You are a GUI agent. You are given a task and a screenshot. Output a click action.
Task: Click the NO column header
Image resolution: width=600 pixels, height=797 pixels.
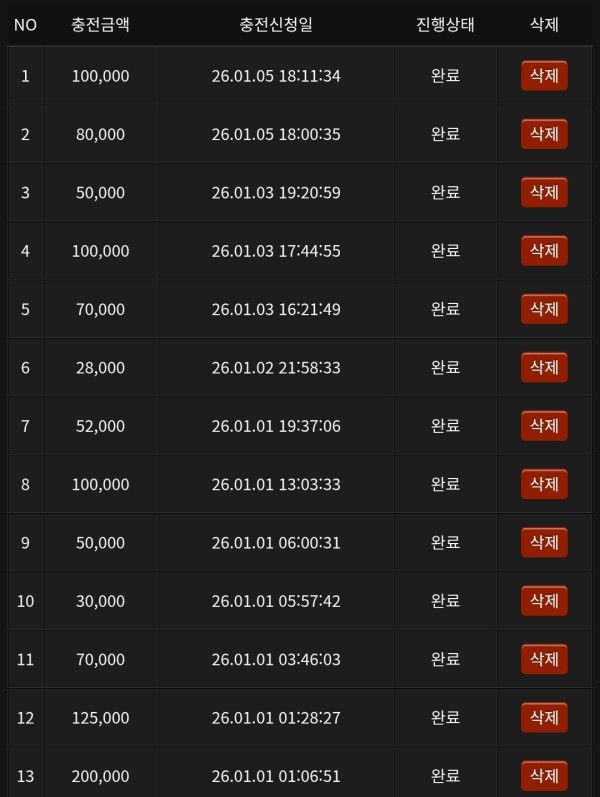[x=25, y=24]
